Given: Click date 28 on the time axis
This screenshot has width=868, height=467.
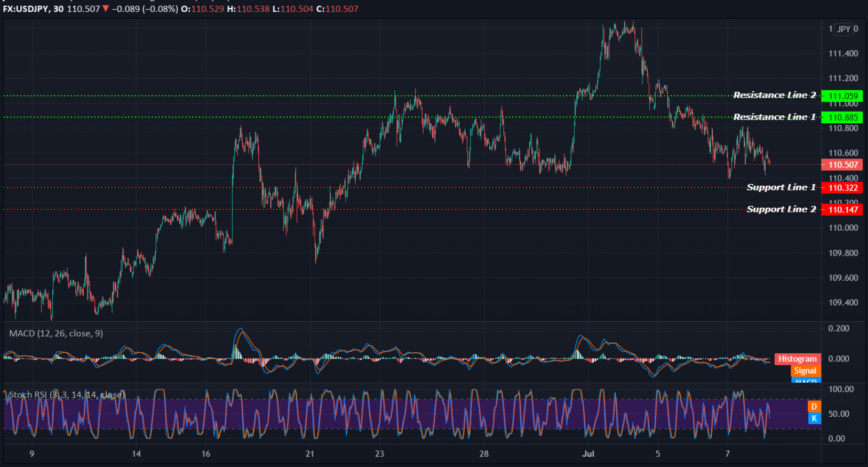Looking at the screenshot, I should pyautogui.click(x=484, y=454).
